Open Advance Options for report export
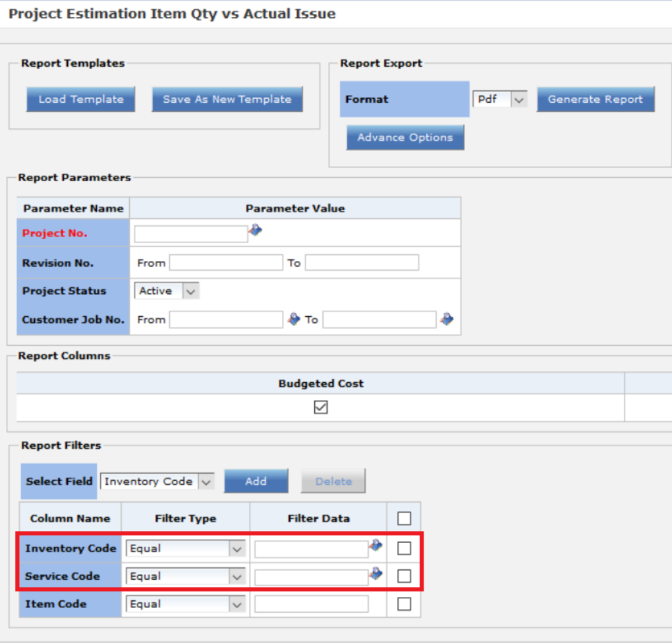This screenshot has height=643, width=672. click(x=405, y=137)
